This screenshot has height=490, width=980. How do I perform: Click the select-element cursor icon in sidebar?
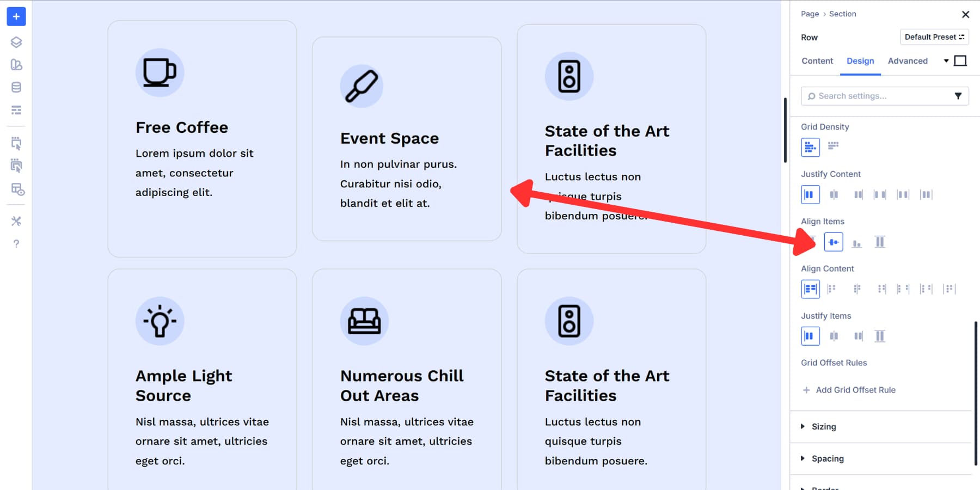[16, 144]
